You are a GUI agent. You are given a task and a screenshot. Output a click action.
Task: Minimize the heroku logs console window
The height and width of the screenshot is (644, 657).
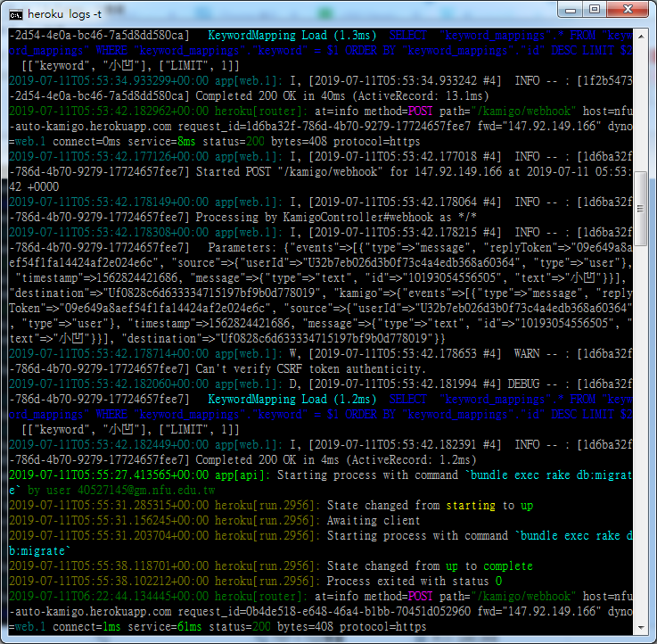click(571, 10)
